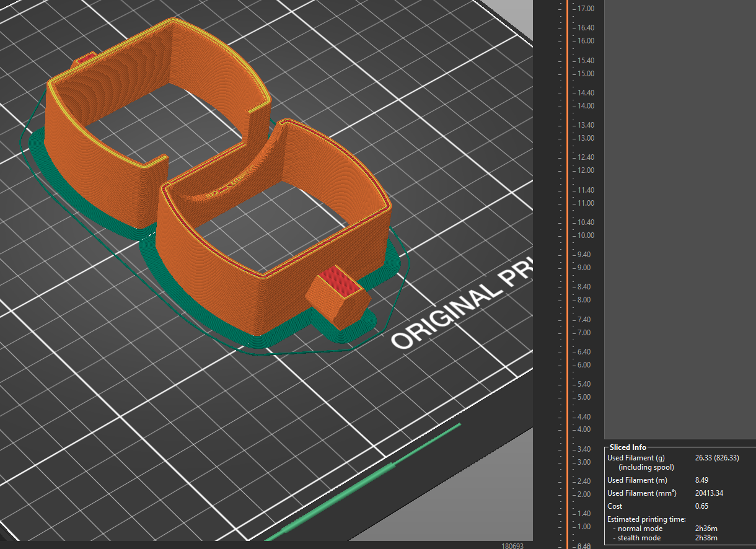The width and height of the screenshot is (756, 549).
Task: Click the Used Filament (g) value 26.33
Action: pos(705,458)
